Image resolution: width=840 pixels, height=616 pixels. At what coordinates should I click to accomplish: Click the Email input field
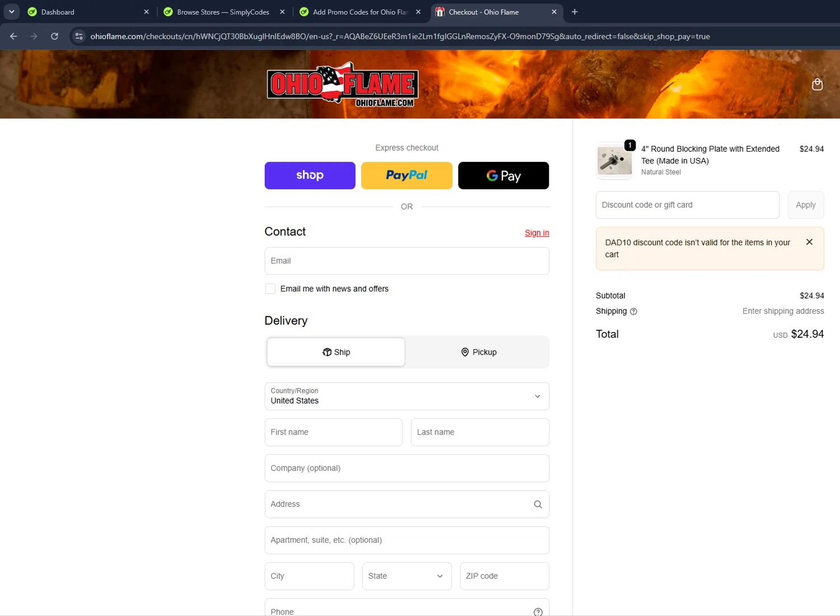(407, 261)
